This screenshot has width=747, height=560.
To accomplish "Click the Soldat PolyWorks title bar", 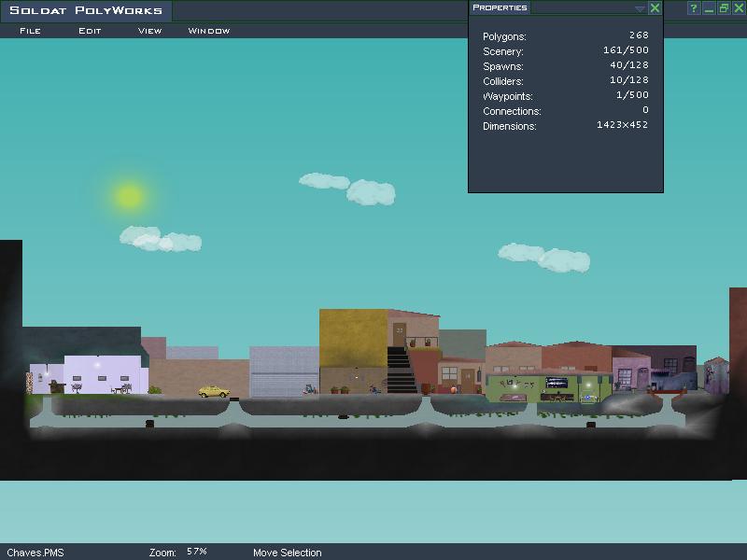I will click(x=86, y=11).
